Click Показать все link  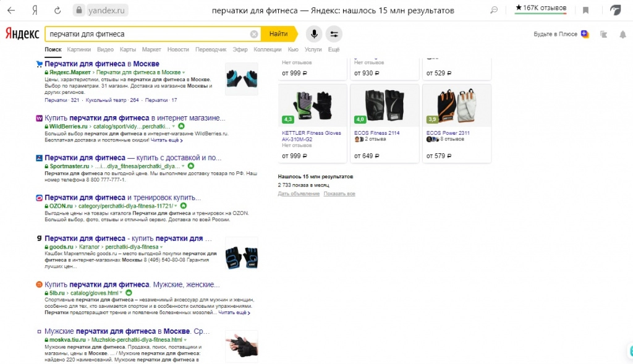(339, 193)
